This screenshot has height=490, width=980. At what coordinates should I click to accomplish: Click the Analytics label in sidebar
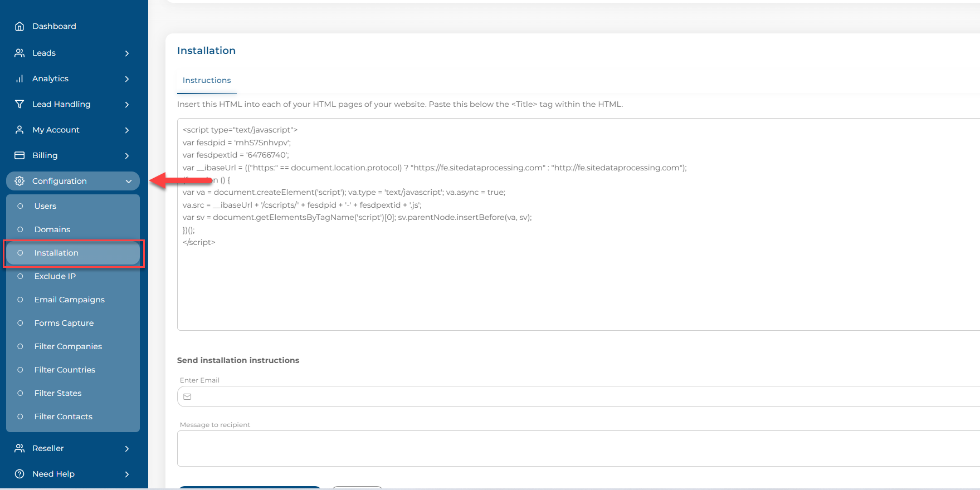pos(50,79)
